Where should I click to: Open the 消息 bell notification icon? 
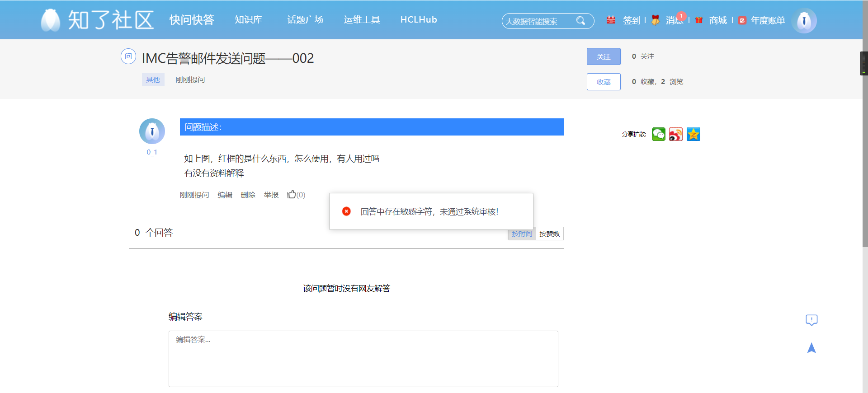tap(655, 20)
